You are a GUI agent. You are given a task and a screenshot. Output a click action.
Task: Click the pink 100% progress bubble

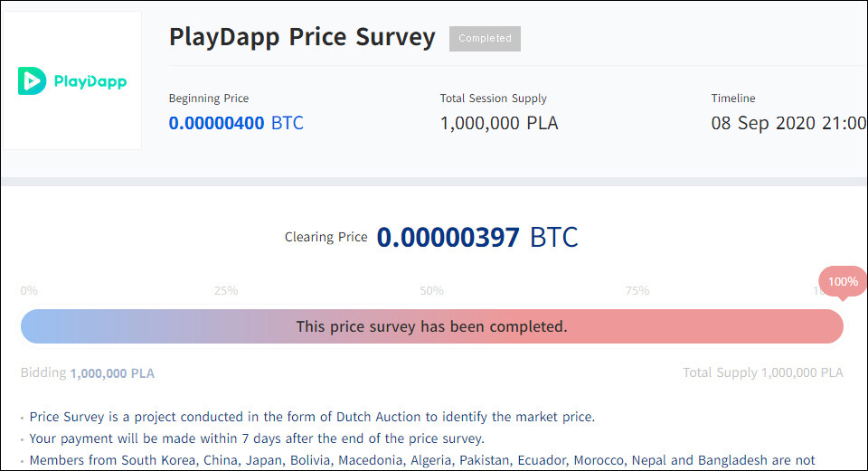click(842, 282)
